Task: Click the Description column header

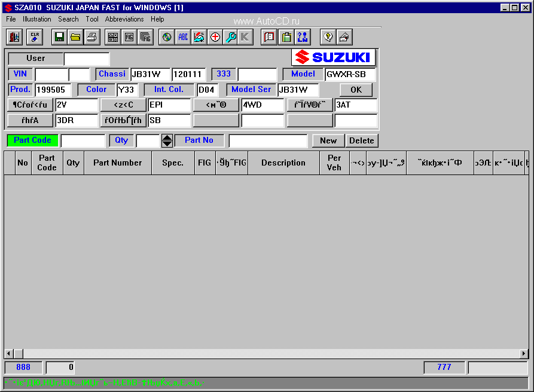Action: [283, 163]
